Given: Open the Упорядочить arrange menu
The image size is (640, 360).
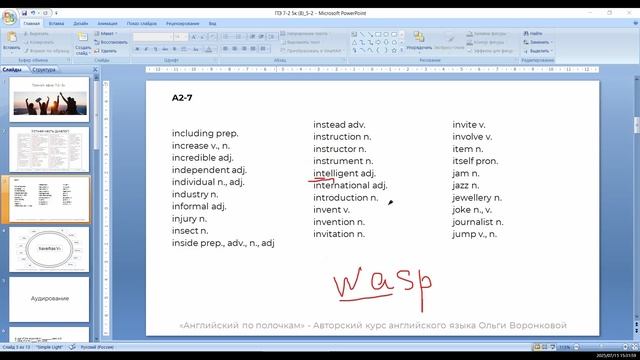Looking at the screenshot, I should 419,41.
